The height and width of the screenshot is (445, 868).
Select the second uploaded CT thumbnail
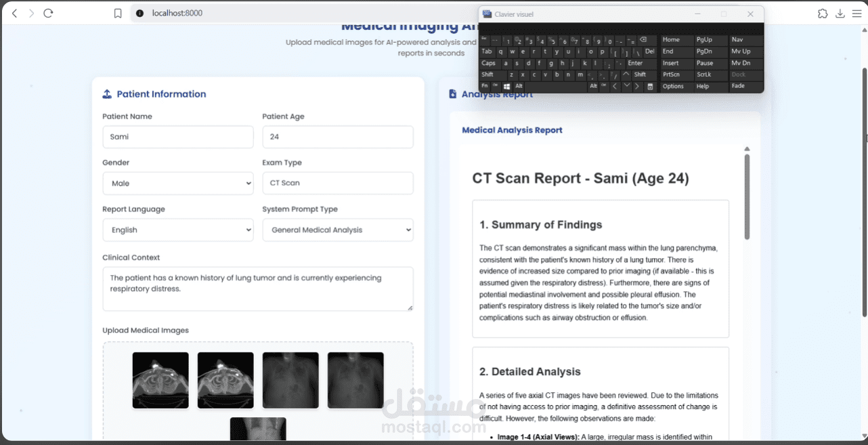click(x=225, y=380)
